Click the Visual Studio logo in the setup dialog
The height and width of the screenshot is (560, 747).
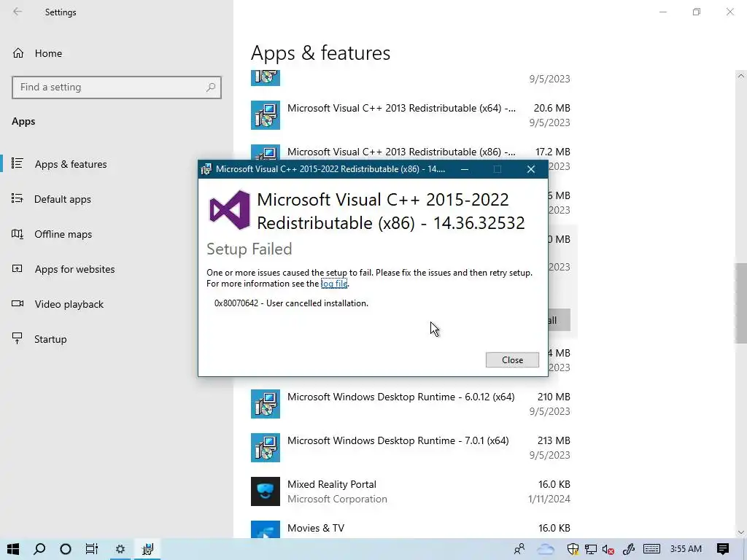coord(230,210)
